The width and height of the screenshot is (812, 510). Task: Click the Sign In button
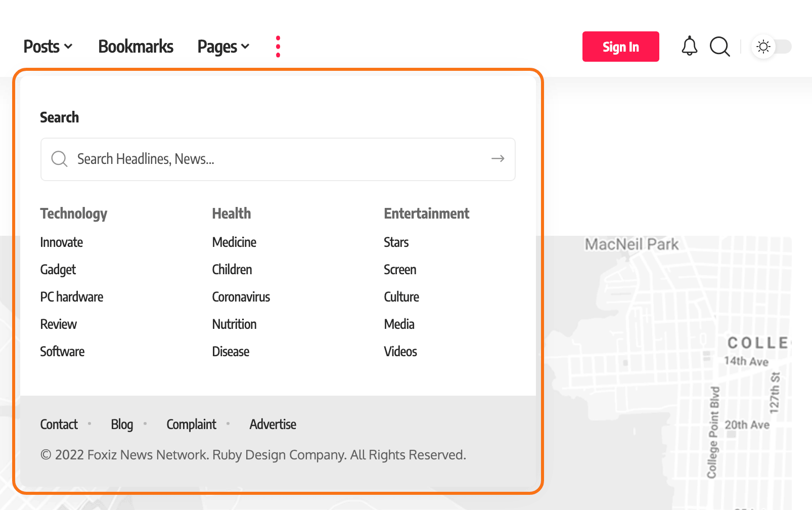tap(620, 47)
